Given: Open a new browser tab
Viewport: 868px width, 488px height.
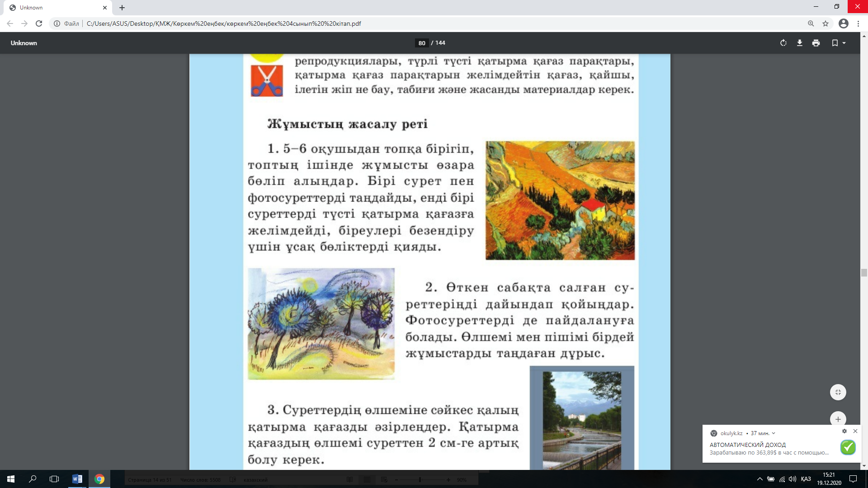Looking at the screenshot, I should point(122,8).
